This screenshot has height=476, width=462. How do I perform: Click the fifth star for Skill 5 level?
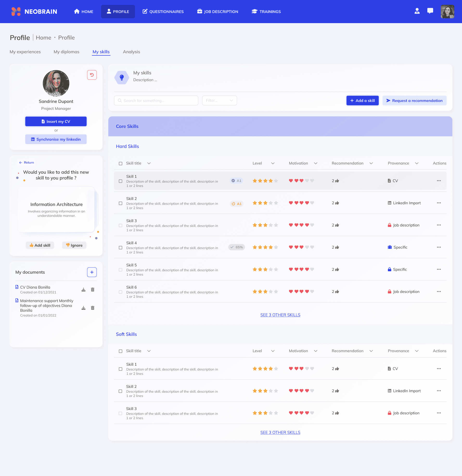pos(276,269)
